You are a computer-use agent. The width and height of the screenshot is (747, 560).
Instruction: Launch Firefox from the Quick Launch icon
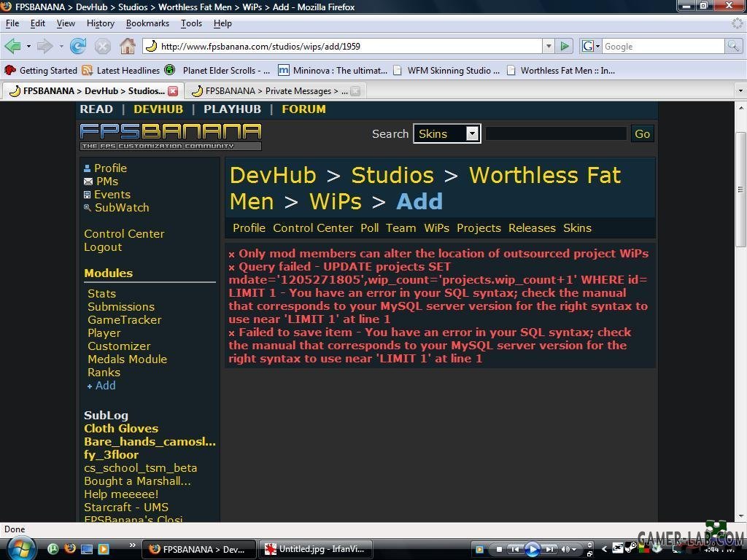[x=70, y=549]
